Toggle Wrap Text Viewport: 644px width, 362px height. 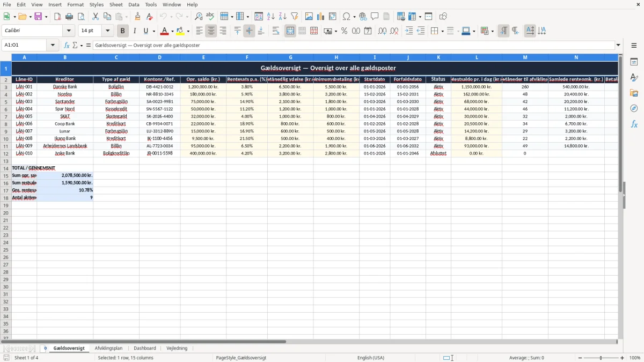pyautogui.click(x=276, y=31)
